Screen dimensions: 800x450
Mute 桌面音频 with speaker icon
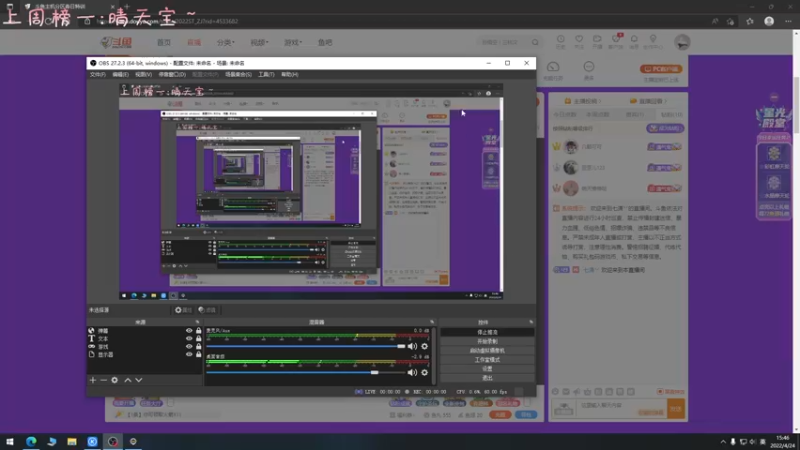click(412, 372)
